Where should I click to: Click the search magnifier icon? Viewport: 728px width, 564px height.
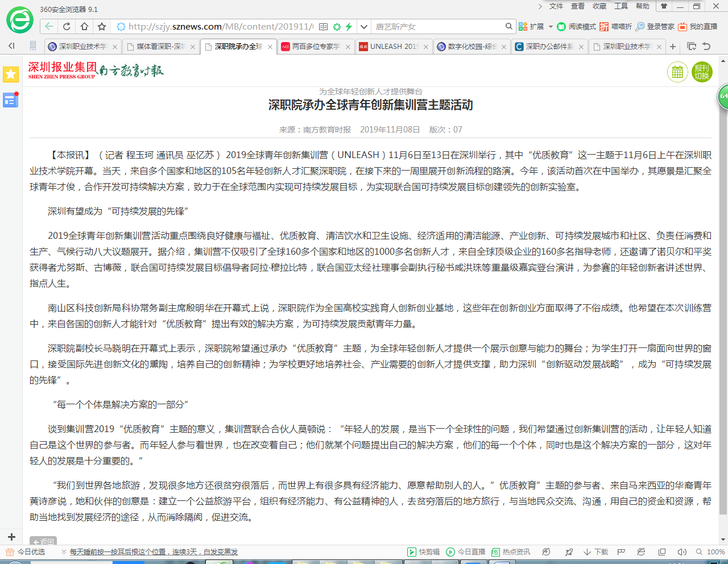click(x=509, y=26)
